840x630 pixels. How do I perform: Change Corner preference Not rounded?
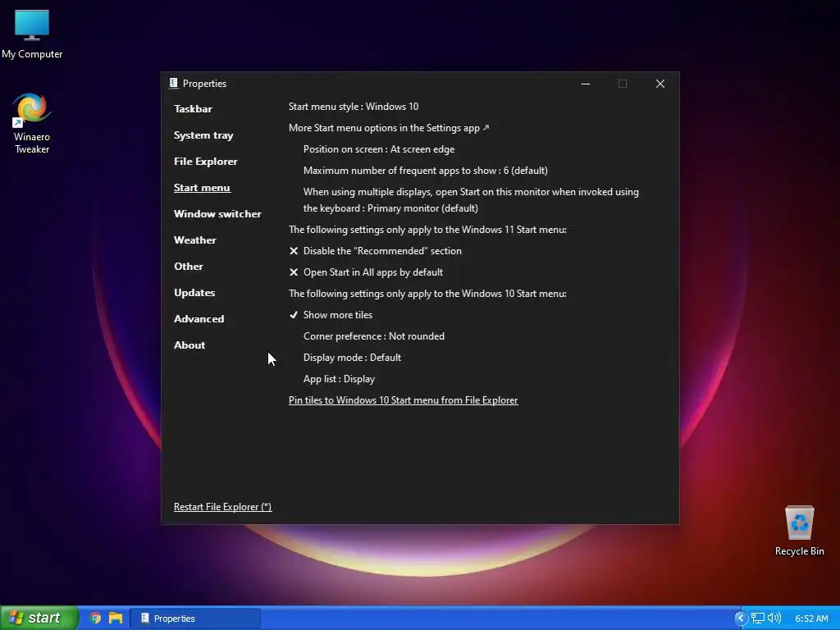coord(374,336)
